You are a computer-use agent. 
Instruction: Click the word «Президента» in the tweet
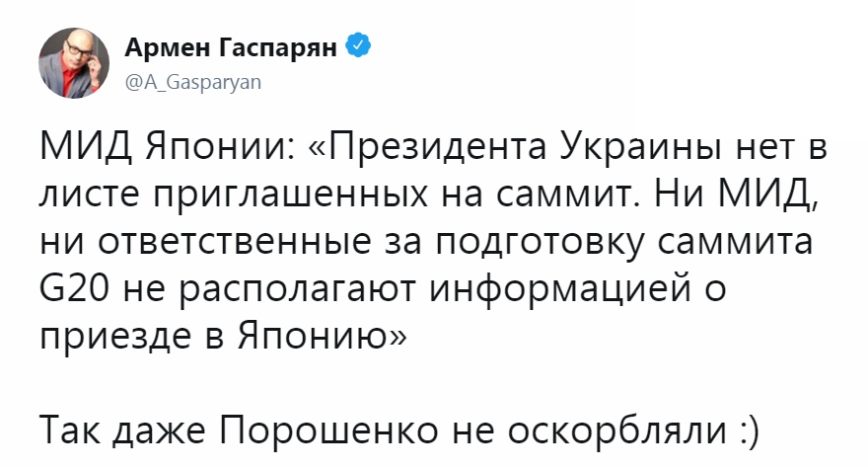tap(436, 152)
